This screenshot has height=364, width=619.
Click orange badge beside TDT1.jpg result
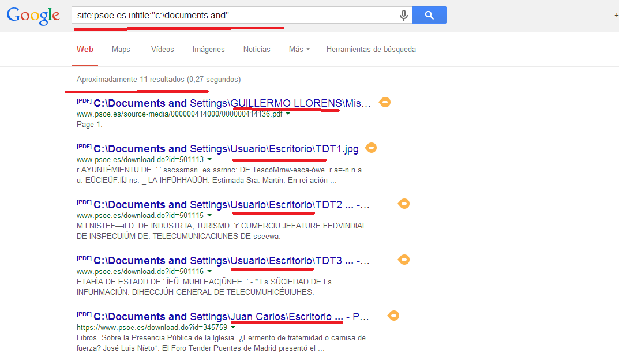(x=371, y=148)
